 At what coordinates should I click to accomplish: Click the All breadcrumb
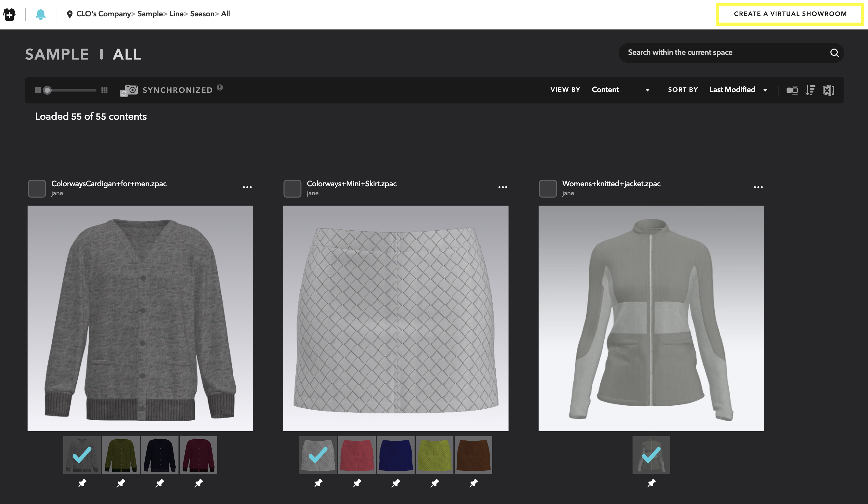pos(225,14)
